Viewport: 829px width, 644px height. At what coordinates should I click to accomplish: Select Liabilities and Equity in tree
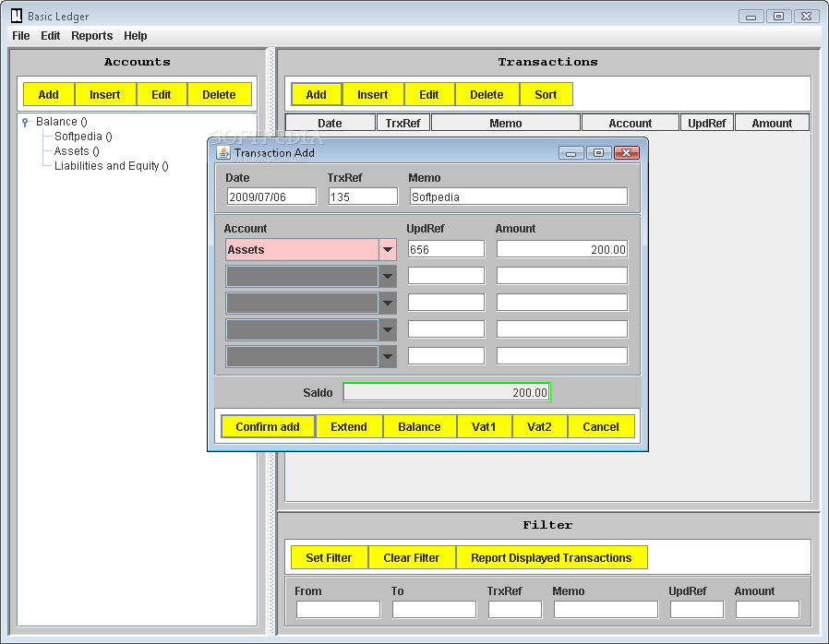(112, 166)
